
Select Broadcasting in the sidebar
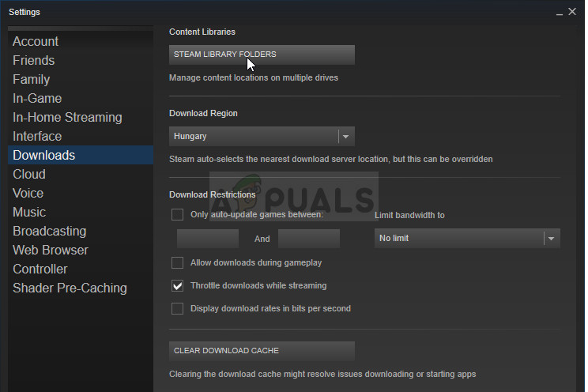(x=50, y=231)
